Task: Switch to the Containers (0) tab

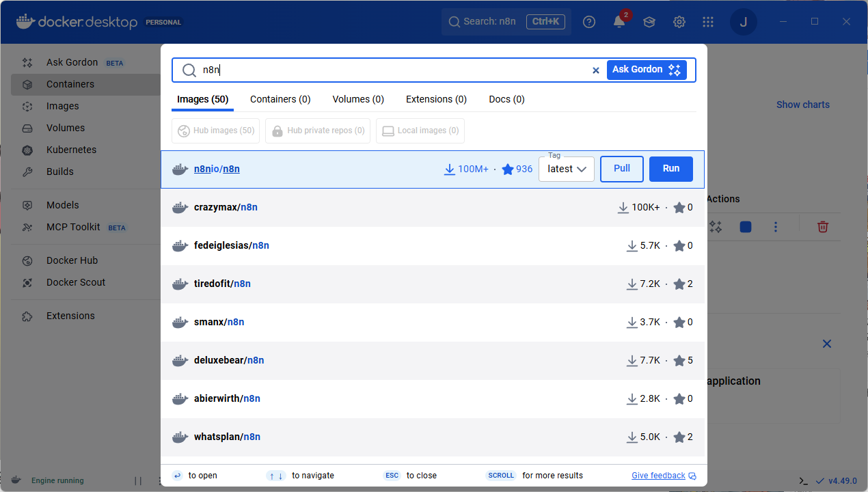Action: 280,99
